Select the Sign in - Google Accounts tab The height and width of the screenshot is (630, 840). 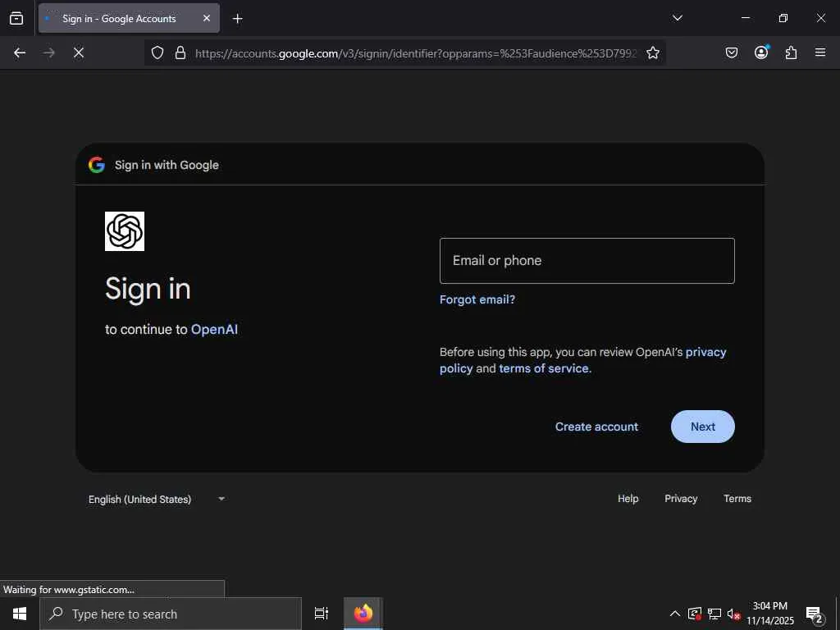tap(129, 18)
